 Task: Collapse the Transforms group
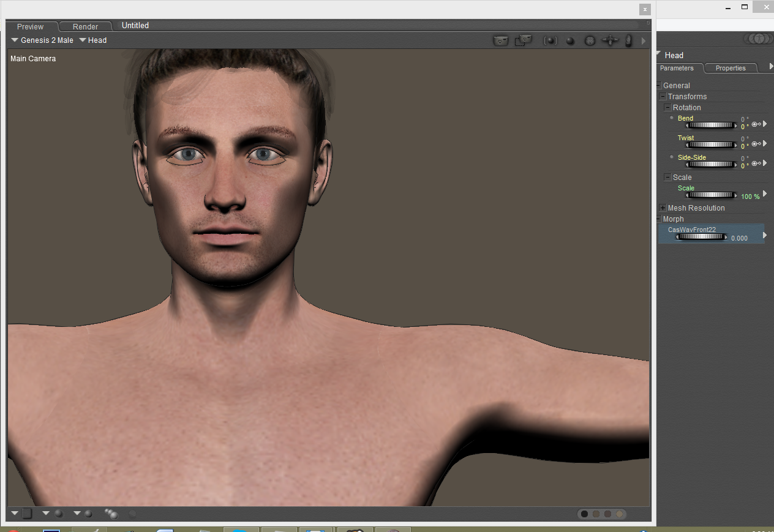(663, 97)
